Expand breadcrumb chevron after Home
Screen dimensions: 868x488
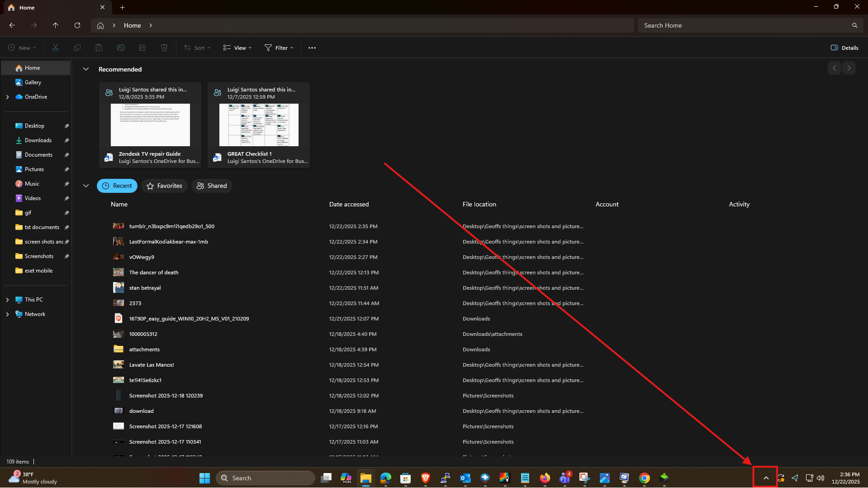(x=151, y=25)
